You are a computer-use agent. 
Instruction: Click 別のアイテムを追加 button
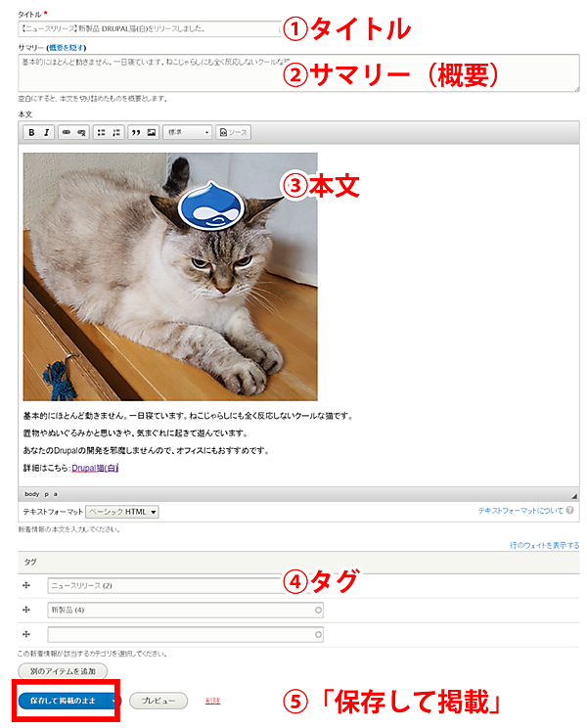tap(63, 671)
